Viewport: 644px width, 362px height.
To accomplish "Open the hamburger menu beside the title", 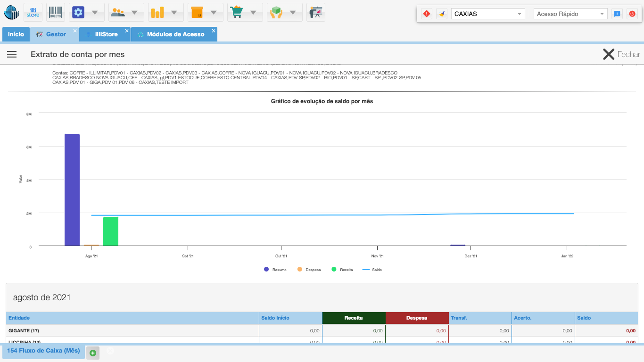I will pos(12,54).
